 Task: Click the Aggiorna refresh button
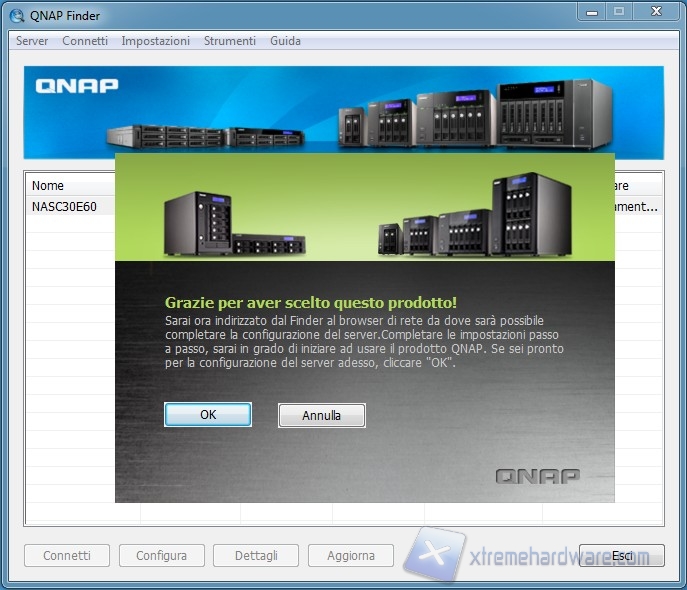[350, 556]
